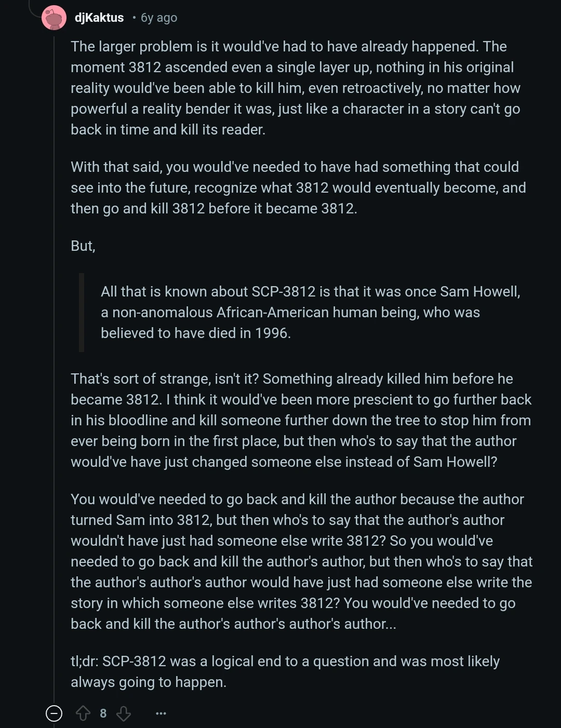Click the quoted SCP-3812 Sam Howell text

[x=310, y=312]
